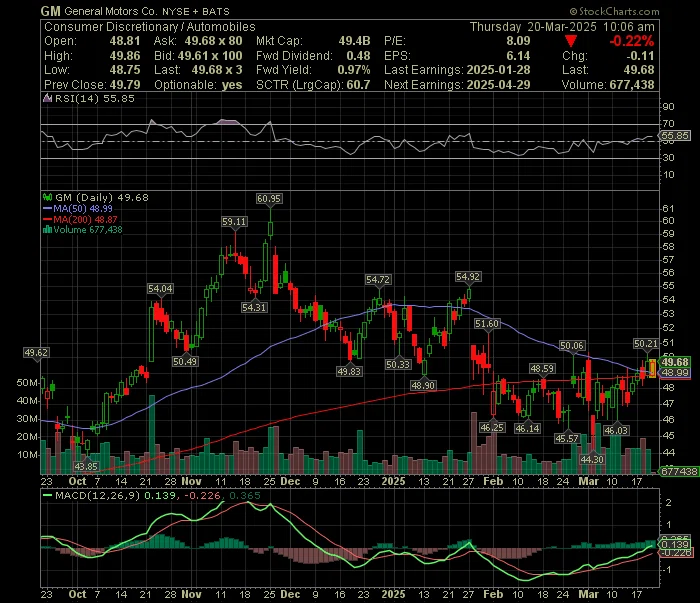Click the High value 49.86
The image size is (700, 603).
coord(125,56)
